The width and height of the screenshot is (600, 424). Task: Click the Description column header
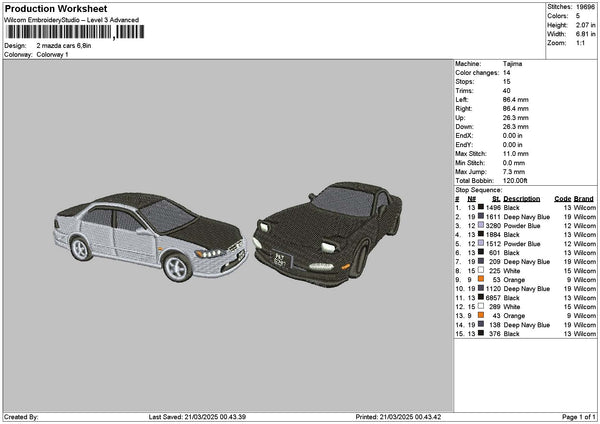[521, 198]
